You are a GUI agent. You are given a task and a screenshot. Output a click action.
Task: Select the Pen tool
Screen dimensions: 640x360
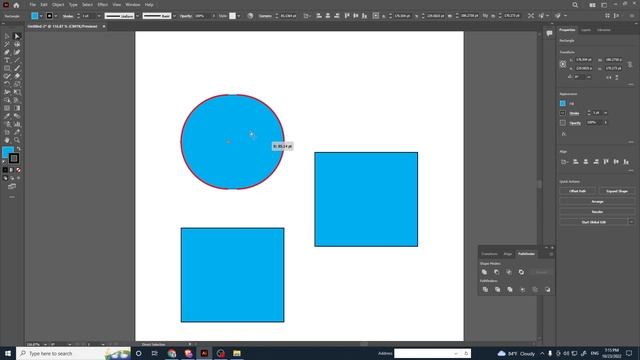[7, 52]
